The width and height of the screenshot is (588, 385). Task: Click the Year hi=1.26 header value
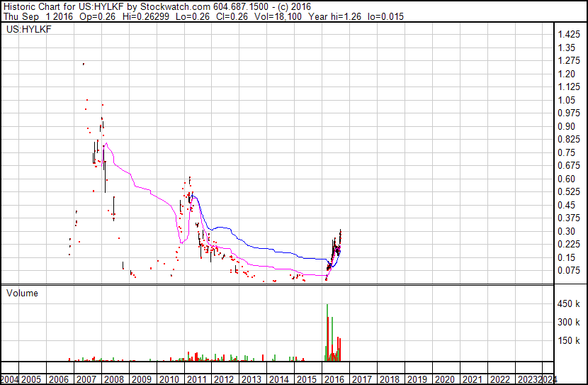tap(335, 16)
